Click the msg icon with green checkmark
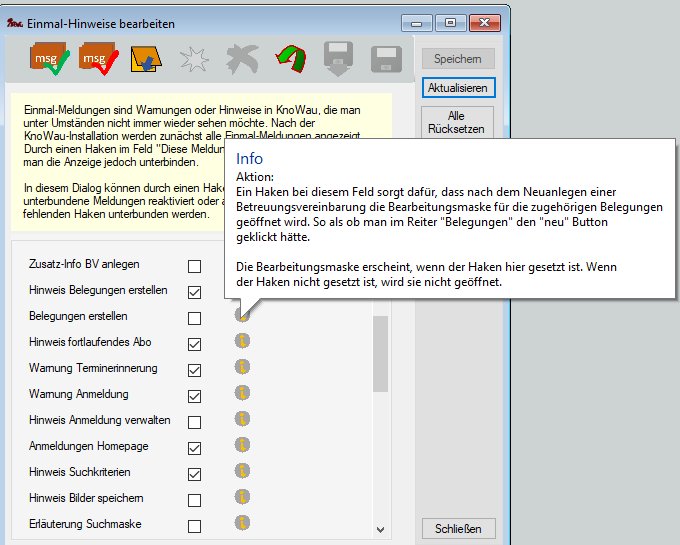 (50, 60)
